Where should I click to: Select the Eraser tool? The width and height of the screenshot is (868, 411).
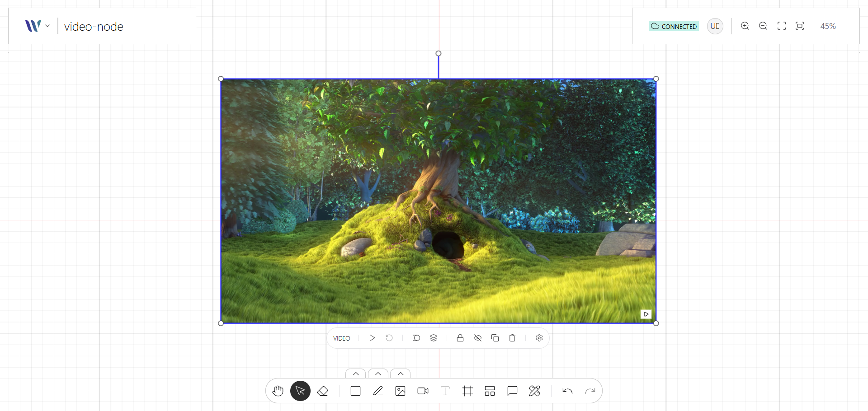322,391
